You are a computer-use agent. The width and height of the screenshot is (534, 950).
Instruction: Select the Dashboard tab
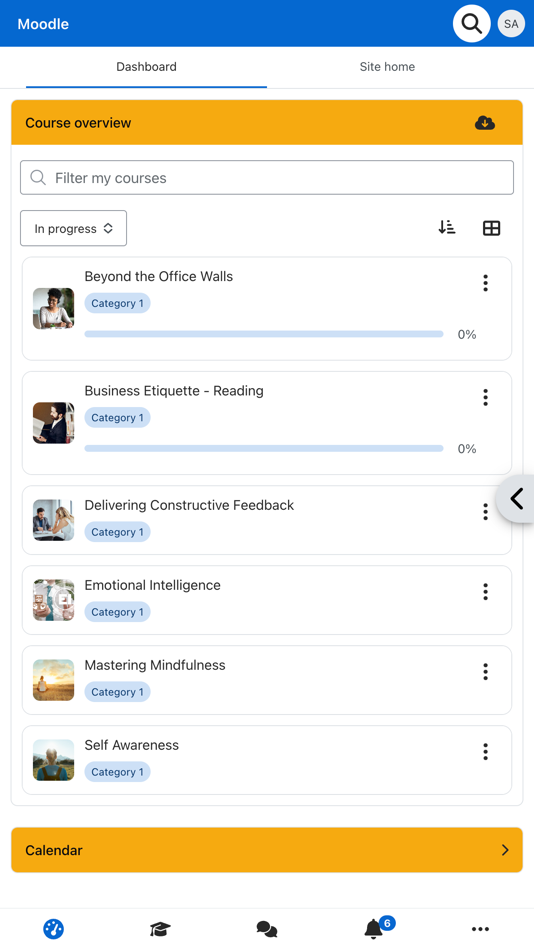(147, 67)
